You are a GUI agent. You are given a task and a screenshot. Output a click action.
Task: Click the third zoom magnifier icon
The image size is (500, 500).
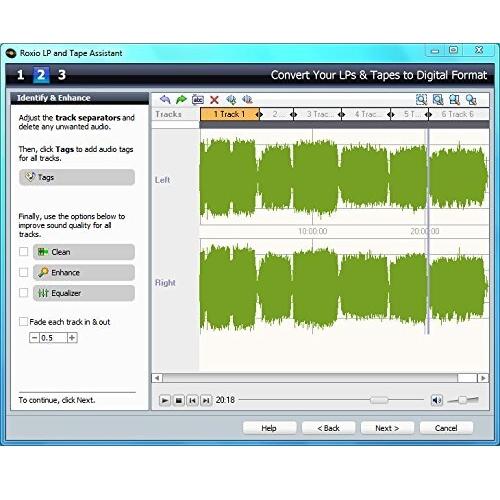pyautogui.click(x=454, y=99)
